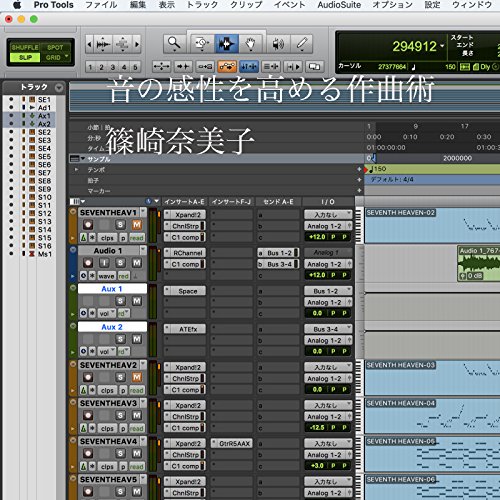
Task: Open the track list popup menu
Action: (59, 88)
